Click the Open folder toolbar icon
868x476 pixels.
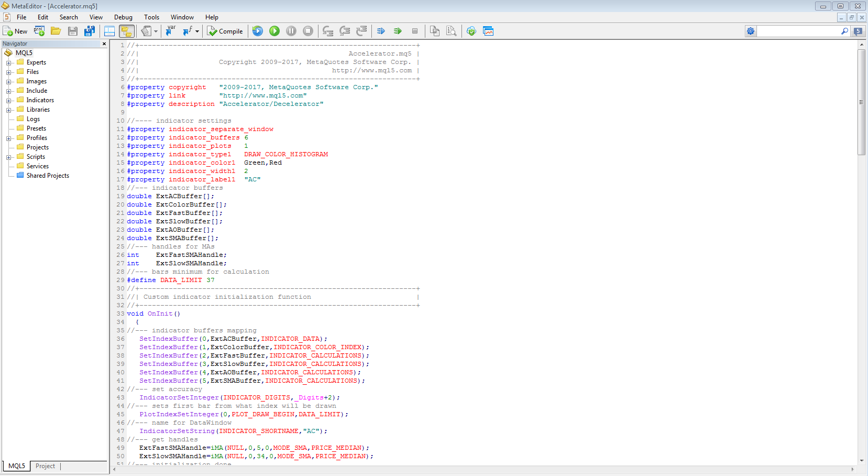point(56,31)
